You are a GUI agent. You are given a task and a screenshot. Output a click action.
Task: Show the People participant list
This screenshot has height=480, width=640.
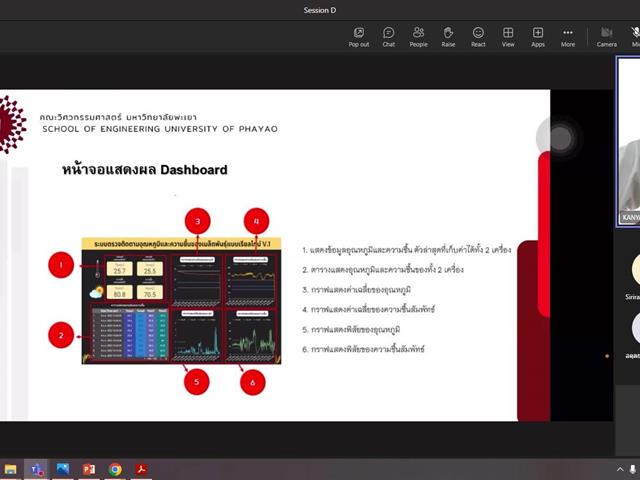coord(418,37)
